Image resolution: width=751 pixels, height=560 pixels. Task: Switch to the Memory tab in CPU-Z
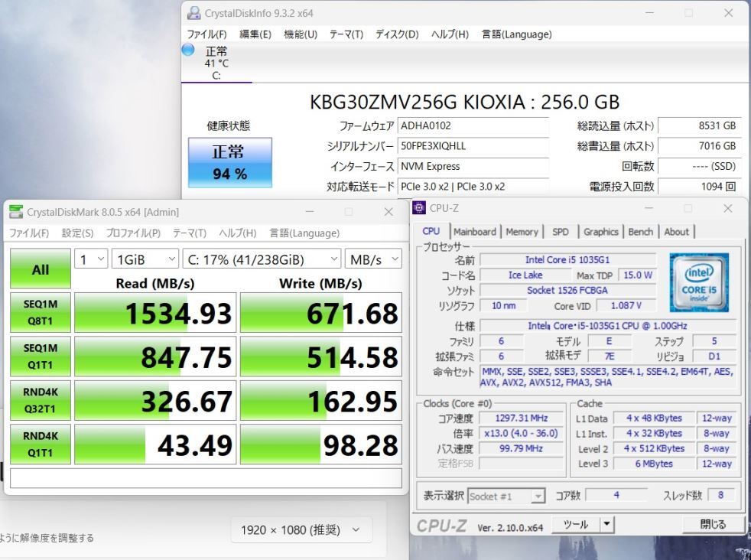coord(522,232)
